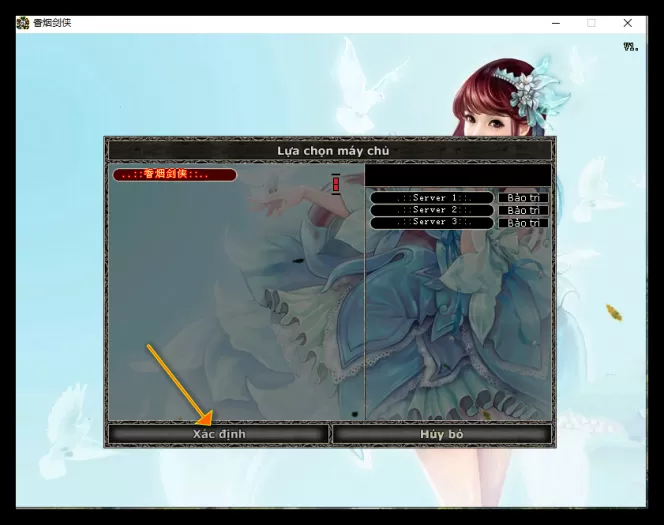This screenshot has width=664, height=525.
Task: Click the game icon in title bar
Action: 23,23
